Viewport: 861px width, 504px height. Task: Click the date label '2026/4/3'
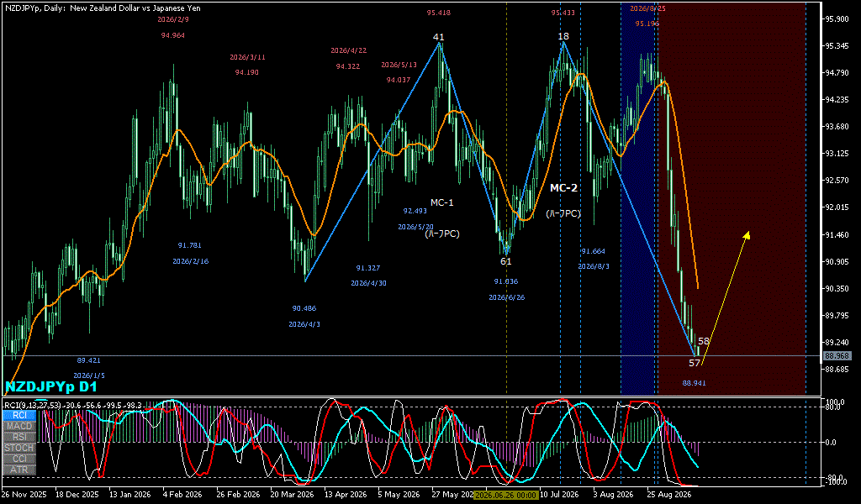(x=304, y=325)
